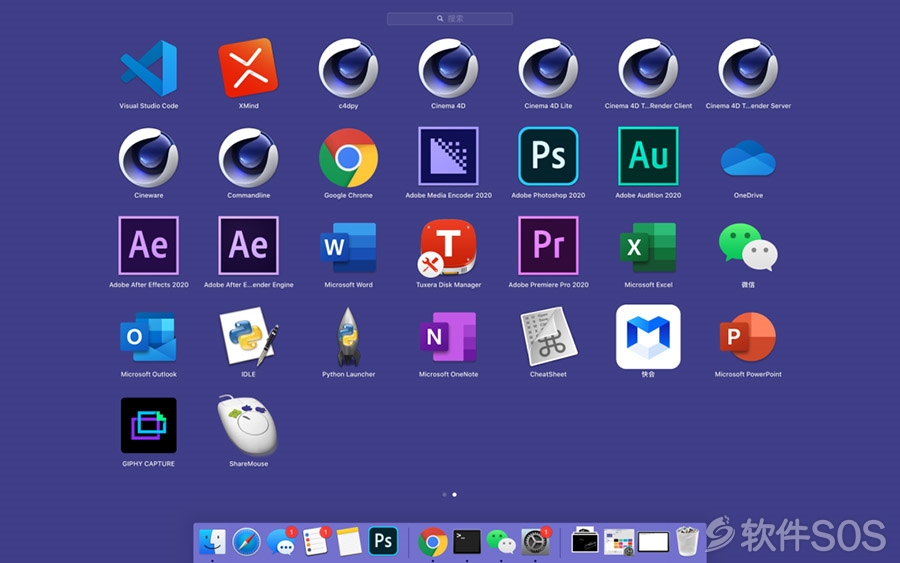
Task: Launch the XMind app
Action: pyautogui.click(x=249, y=68)
